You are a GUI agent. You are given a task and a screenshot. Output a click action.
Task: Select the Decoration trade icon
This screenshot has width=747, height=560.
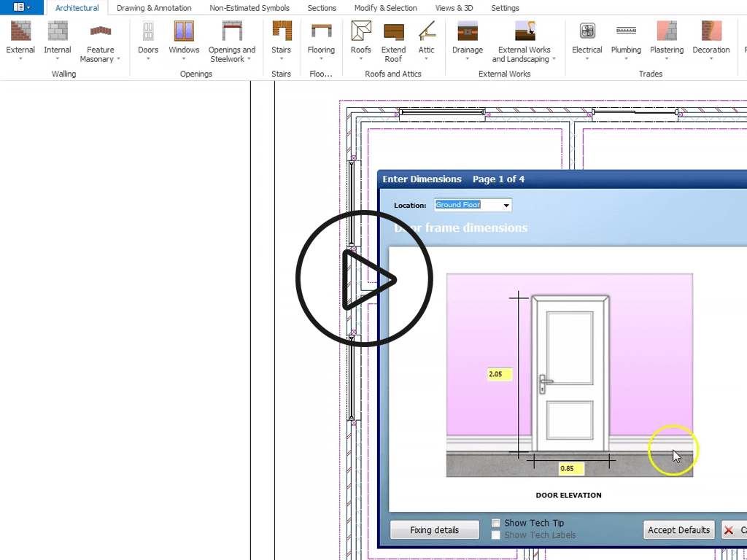[711, 31]
